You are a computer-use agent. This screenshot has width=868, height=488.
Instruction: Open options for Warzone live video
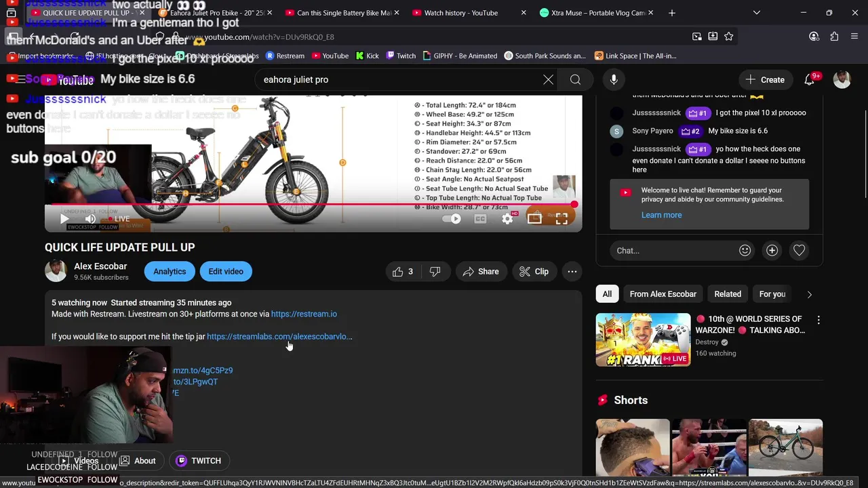818,320
